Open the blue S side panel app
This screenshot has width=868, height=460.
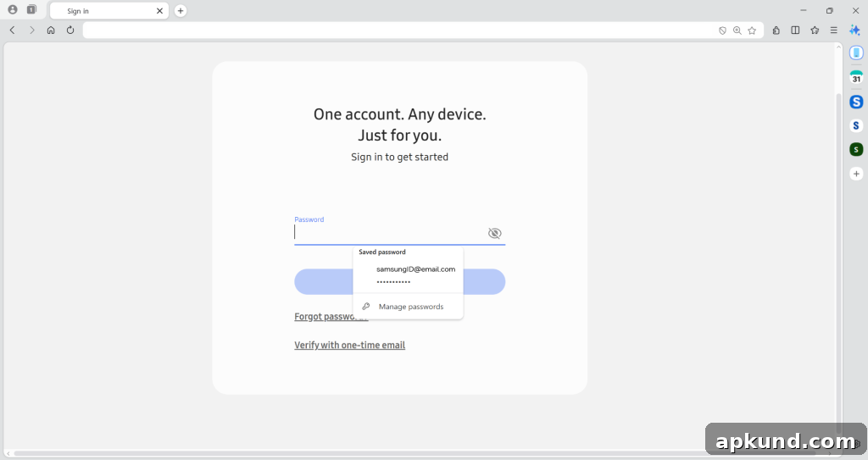pos(856,102)
